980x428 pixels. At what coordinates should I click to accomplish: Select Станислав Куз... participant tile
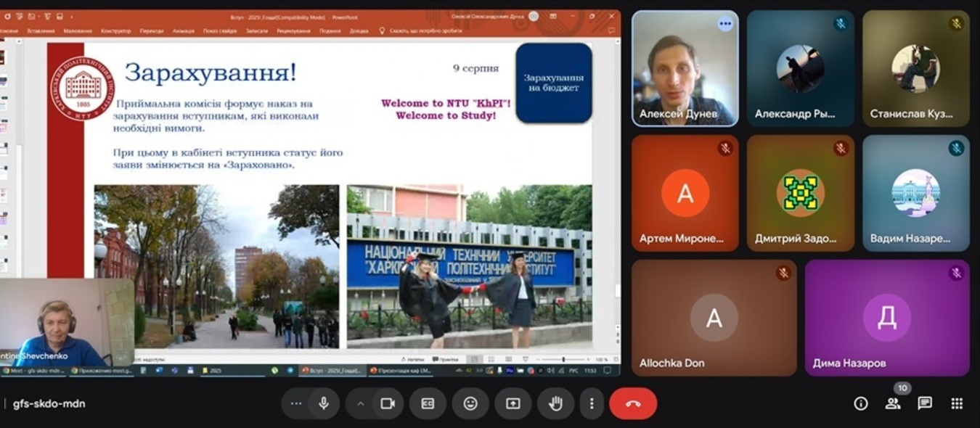coord(916,69)
